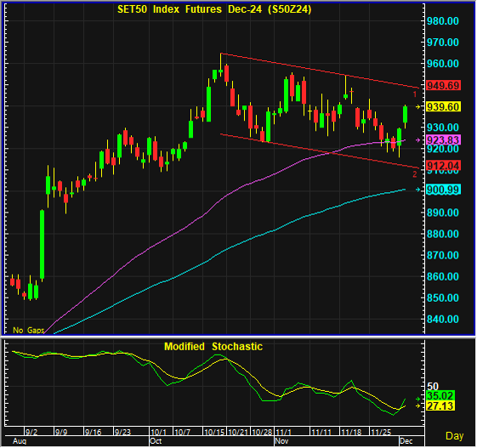The height and width of the screenshot is (448, 477).
Task: Select the cyan 900.99 moving average label
Action: [x=443, y=190]
